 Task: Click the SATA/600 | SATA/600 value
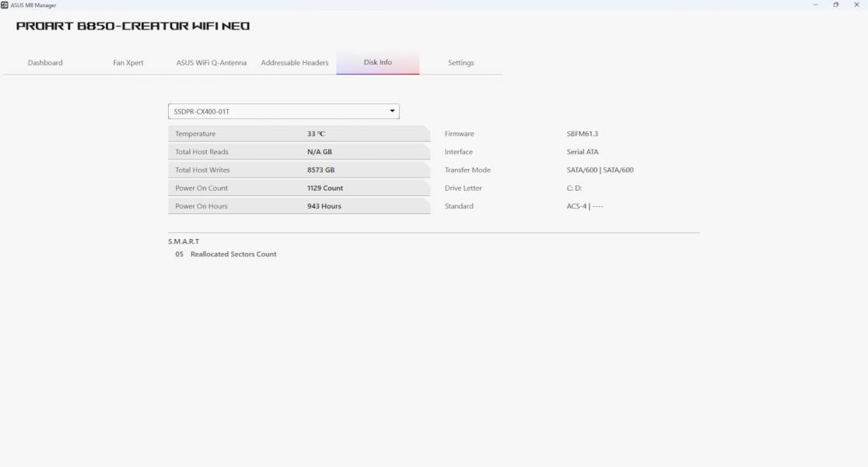[x=600, y=170]
